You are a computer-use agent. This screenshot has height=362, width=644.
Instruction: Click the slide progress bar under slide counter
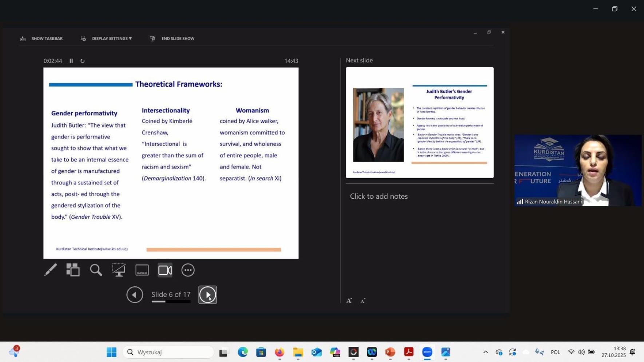(171, 302)
